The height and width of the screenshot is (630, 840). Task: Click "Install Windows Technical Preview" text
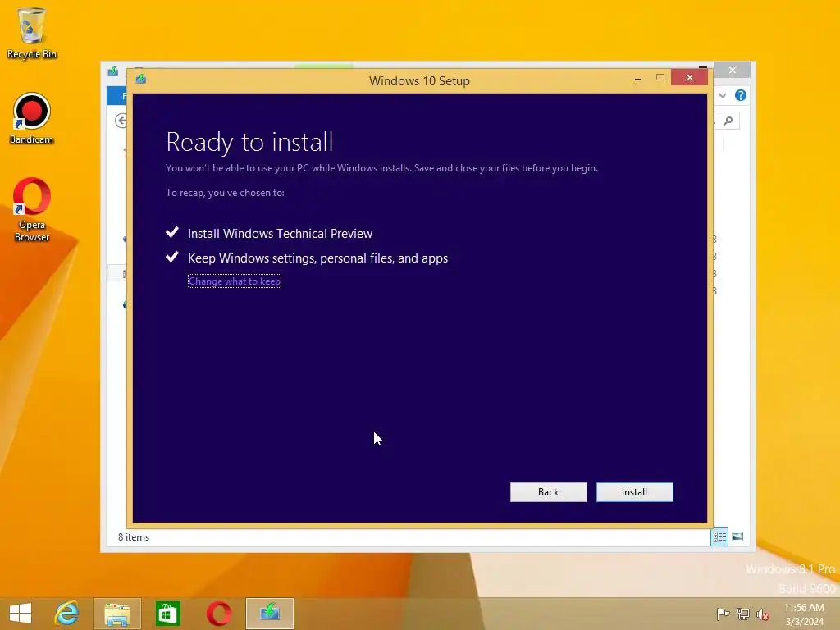coord(281,234)
